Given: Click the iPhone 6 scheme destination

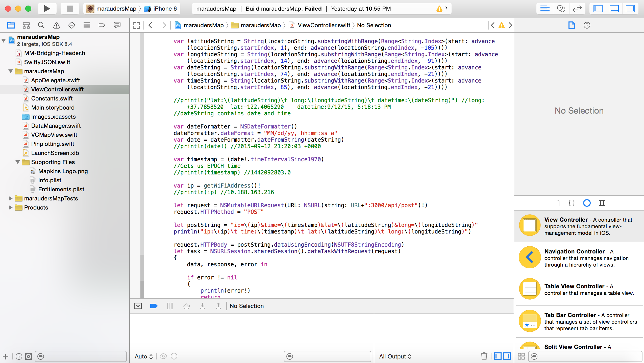Looking at the screenshot, I should [165, 9].
